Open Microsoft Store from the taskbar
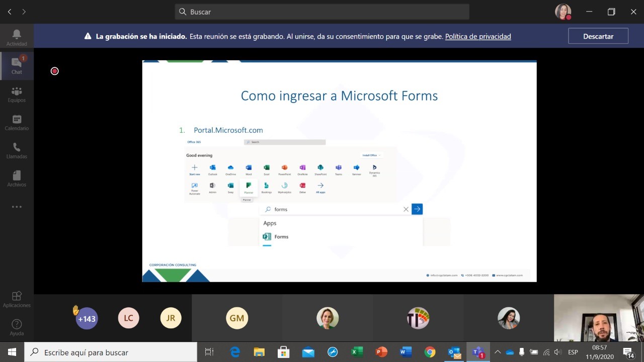 283,352
